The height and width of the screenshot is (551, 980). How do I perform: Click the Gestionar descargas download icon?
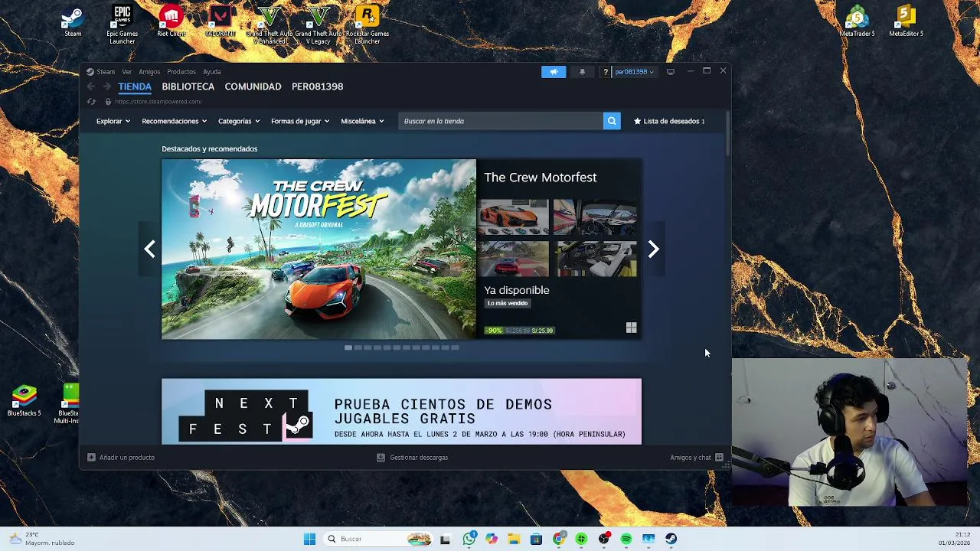(x=381, y=458)
